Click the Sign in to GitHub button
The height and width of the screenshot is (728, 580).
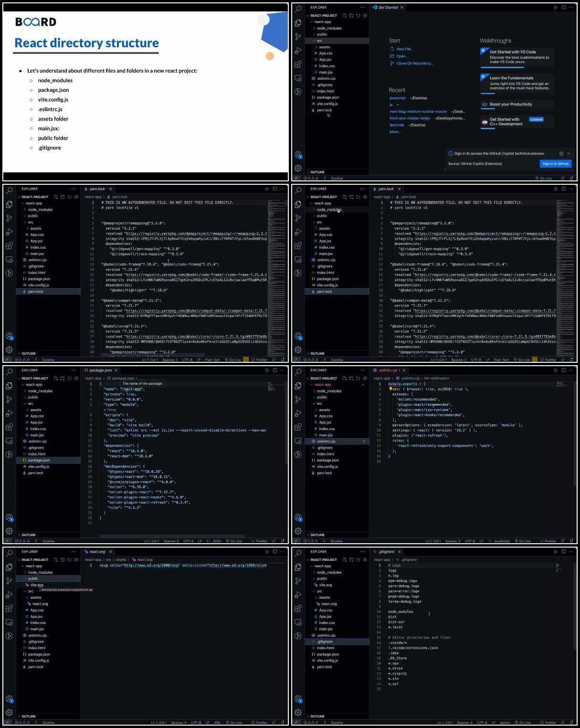556,164
